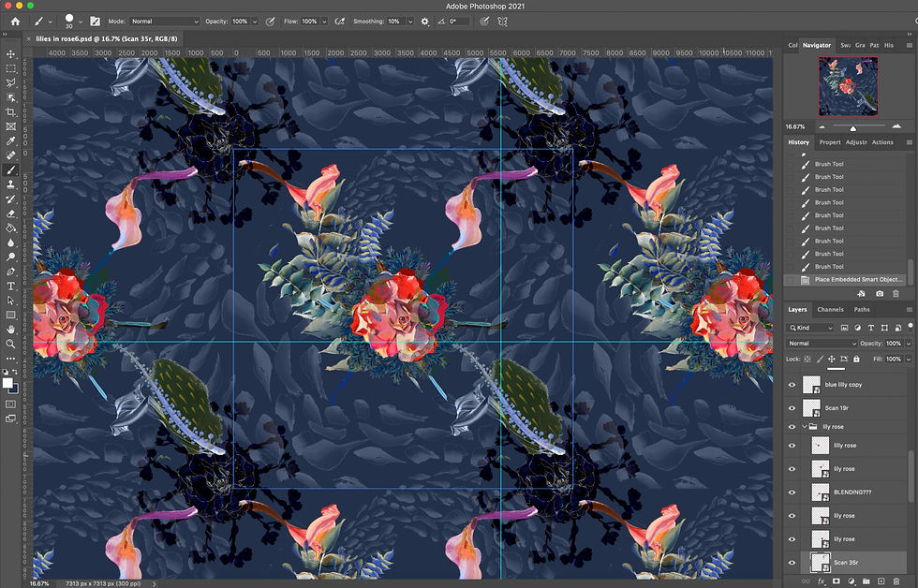Switch to the Actions tab
The image size is (918, 588).
(x=882, y=142)
